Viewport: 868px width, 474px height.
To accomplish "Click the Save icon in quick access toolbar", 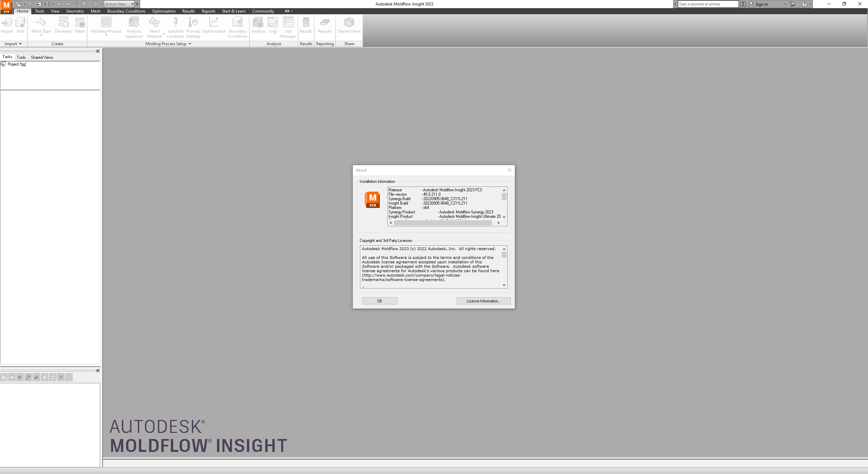I will (47, 4).
